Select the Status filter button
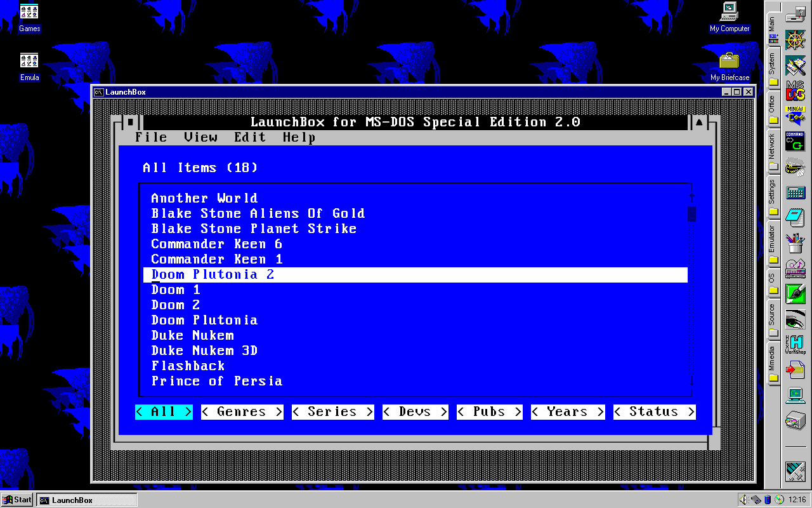This screenshot has width=812, height=508. 654,412
